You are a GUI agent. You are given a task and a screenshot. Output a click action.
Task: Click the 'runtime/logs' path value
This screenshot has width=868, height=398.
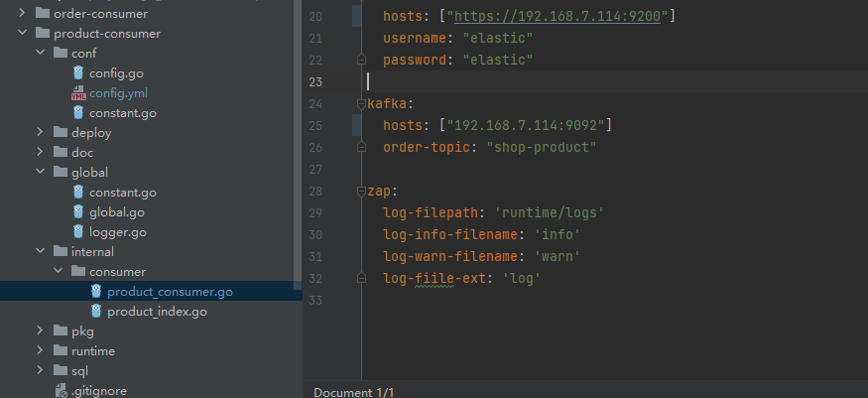[x=550, y=213]
